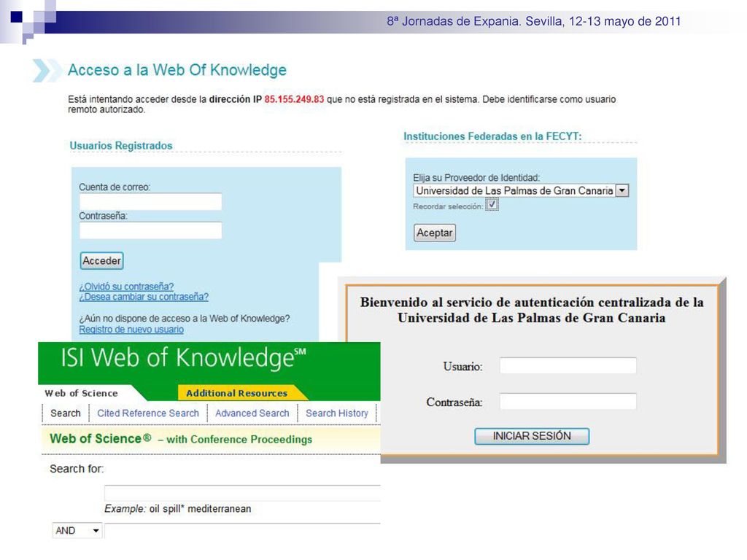Screen dimensions: 747x560
Task: Click the Example: oil spill* mediterranean text
Action: tap(178, 509)
